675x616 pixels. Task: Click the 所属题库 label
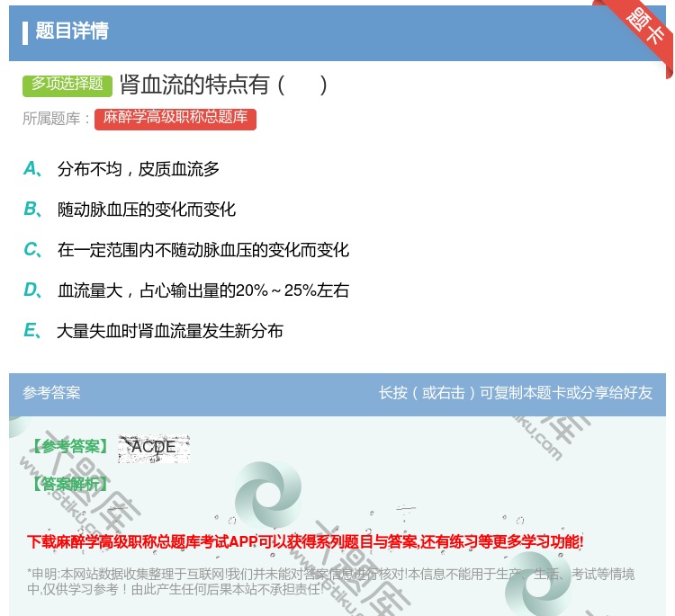pyautogui.click(x=56, y=119)
